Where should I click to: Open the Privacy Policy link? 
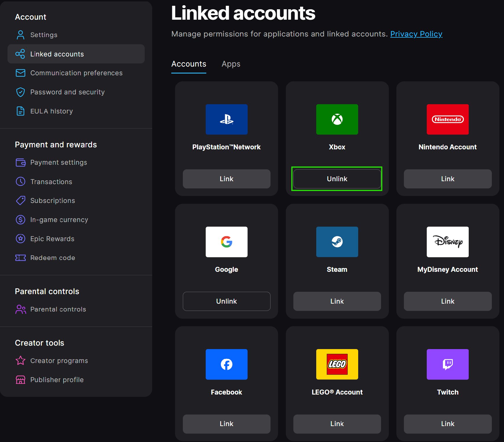click(416, 34)
